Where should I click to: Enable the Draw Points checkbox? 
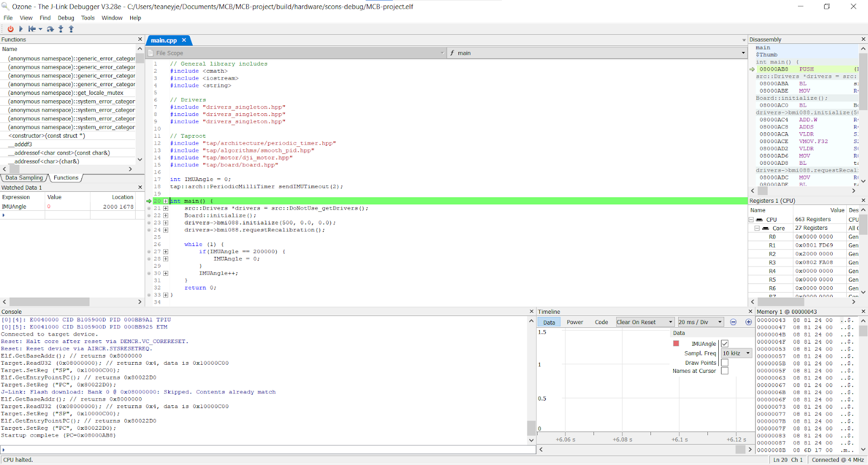(724, 363)
